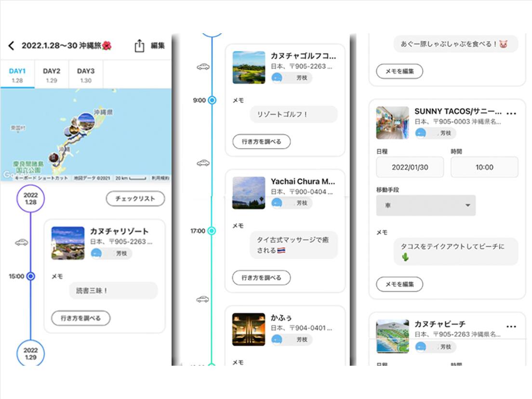Tap the 編集 edit link
Screen dimensions: 532x399
tap(158, 46)
